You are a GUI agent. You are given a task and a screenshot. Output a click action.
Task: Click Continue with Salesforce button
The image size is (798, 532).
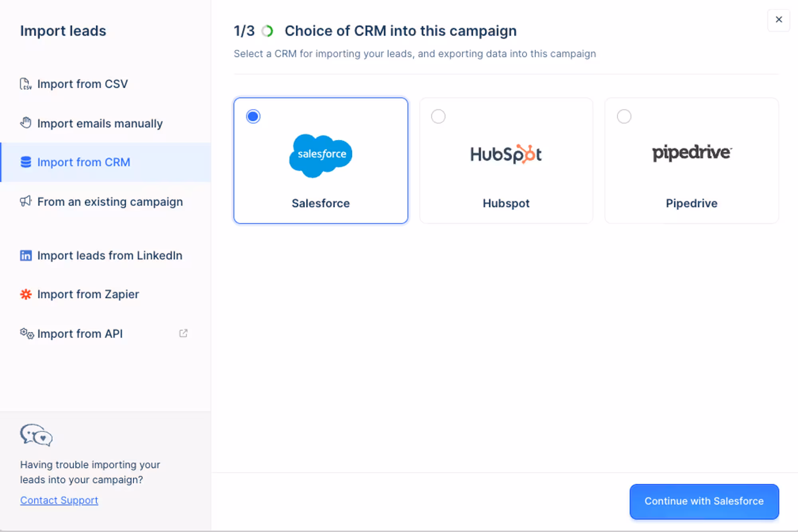704,501
